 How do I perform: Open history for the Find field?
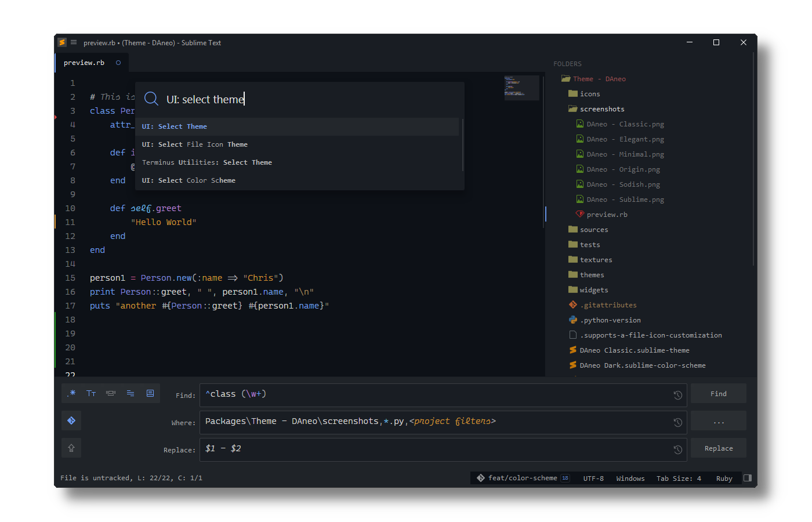coord(677,395)
